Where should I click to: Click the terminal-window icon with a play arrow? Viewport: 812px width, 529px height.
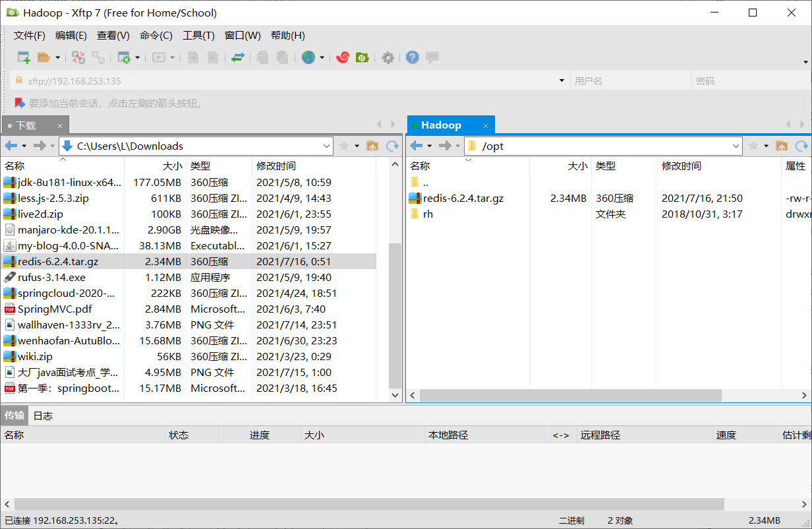click(x=159, y=57)
